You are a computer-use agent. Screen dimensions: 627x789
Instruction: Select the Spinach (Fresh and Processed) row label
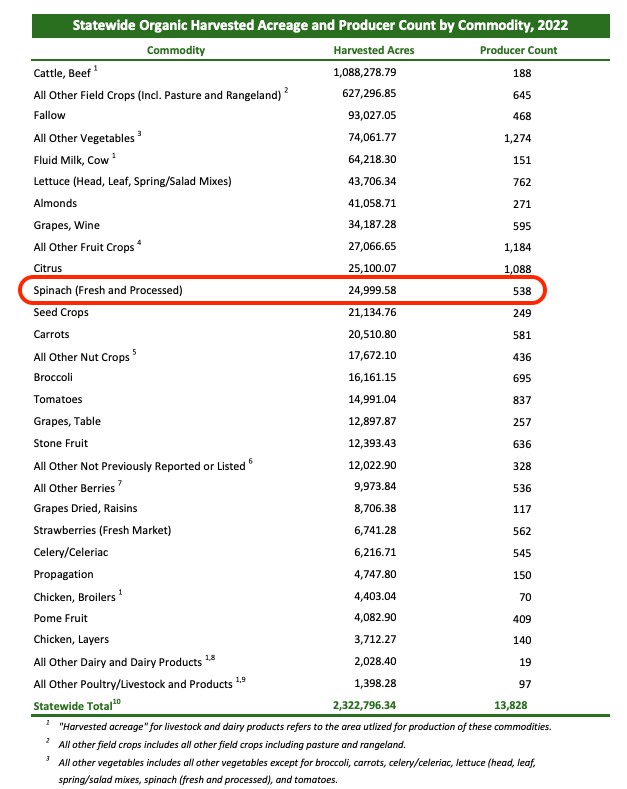tap(110, 291)
